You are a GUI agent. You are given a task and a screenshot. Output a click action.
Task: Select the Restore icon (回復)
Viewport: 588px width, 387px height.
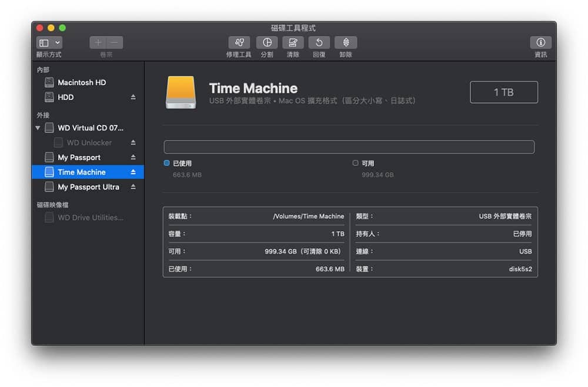[319, 42]
